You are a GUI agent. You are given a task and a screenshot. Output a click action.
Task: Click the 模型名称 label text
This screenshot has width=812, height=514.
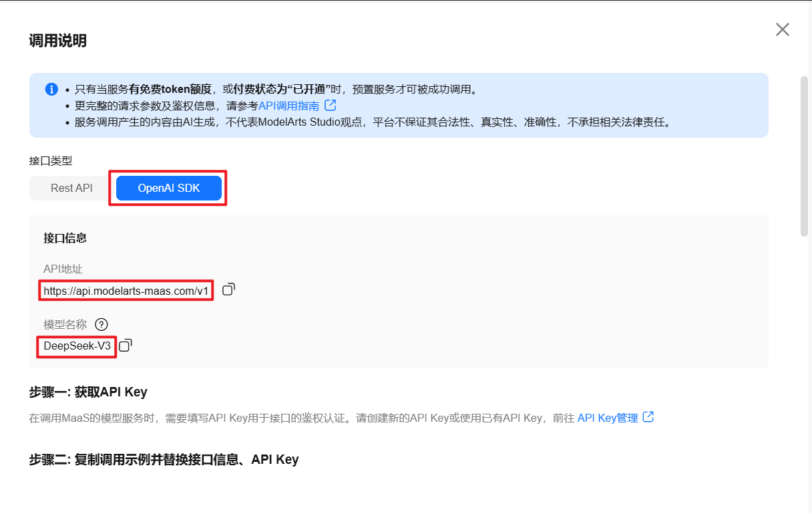click(65, 324)
